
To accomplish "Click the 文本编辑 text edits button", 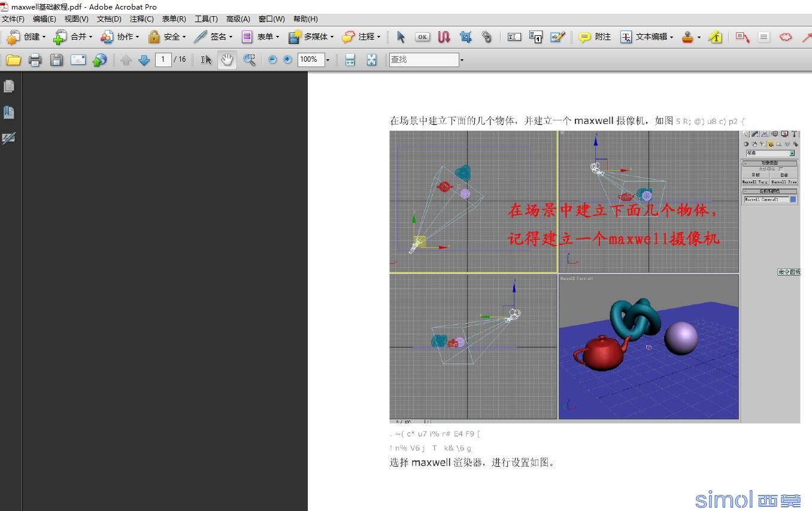I will tap(646, 37).
